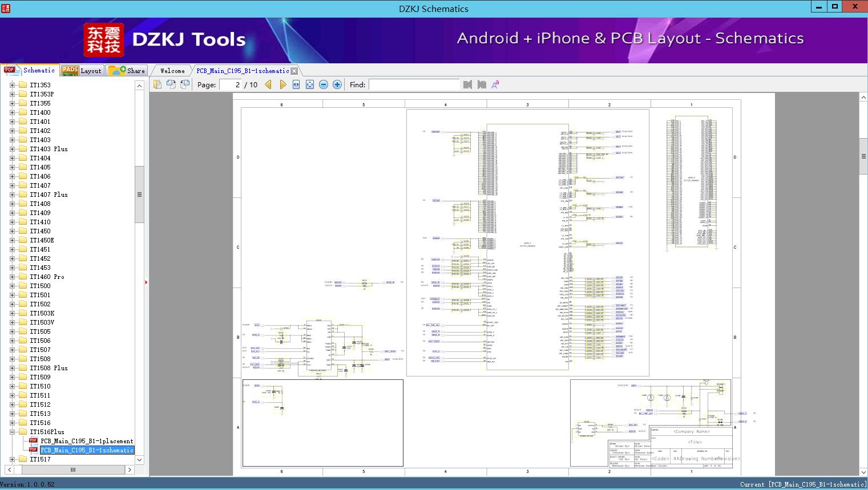The height and width of the screenshot is (490, 868).
Task: Click document view scroll down arrow
Action: point(863,472)
